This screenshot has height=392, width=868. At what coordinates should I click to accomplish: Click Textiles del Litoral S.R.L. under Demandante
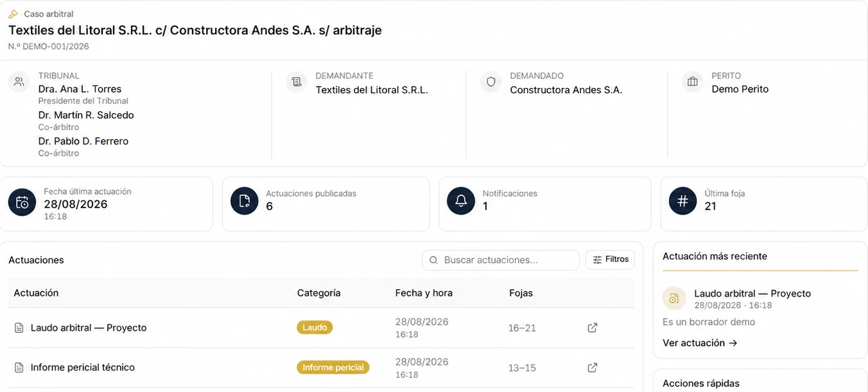[372, 90]
